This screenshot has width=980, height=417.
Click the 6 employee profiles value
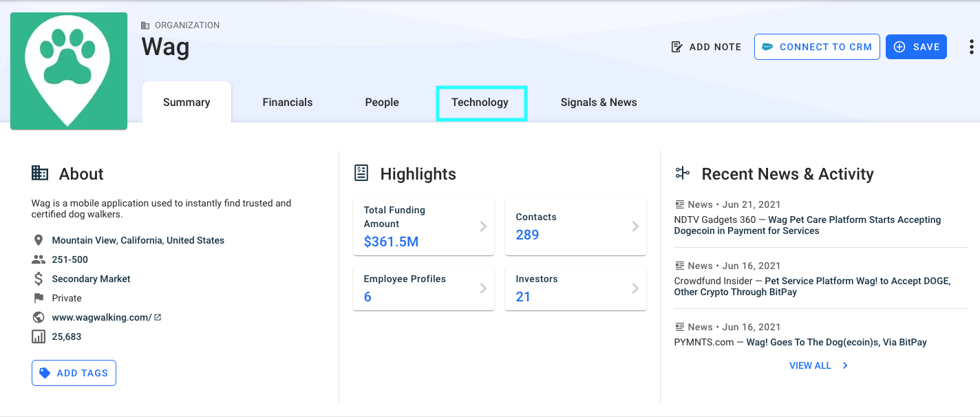[x=367, y=297]
